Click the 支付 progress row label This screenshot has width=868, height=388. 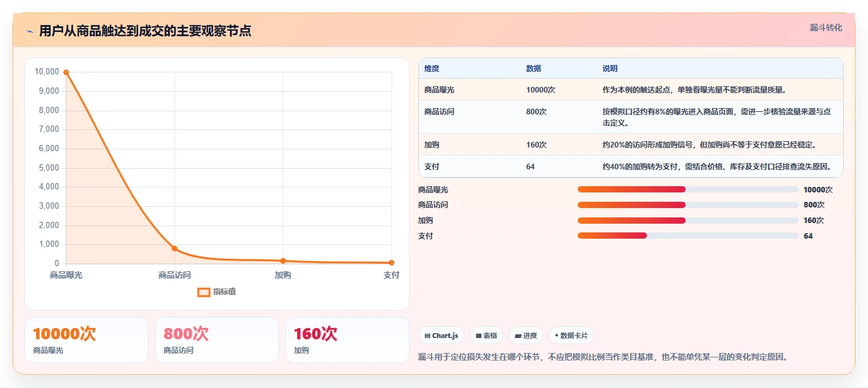[x=426, y=236]
